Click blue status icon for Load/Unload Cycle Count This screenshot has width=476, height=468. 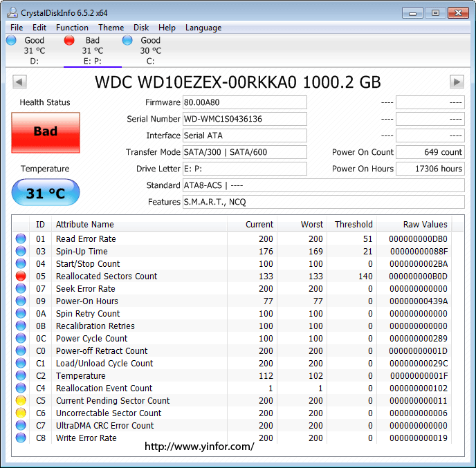[x=21, y=363]
